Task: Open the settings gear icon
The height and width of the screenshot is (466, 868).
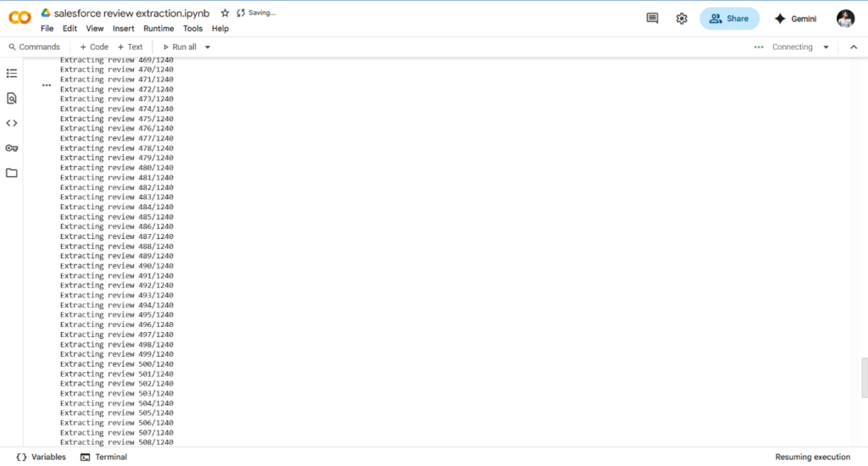Action: [682, 19]
